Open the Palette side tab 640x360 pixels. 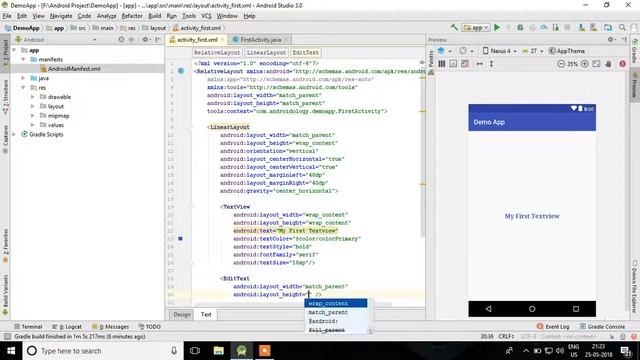[431, 58]
